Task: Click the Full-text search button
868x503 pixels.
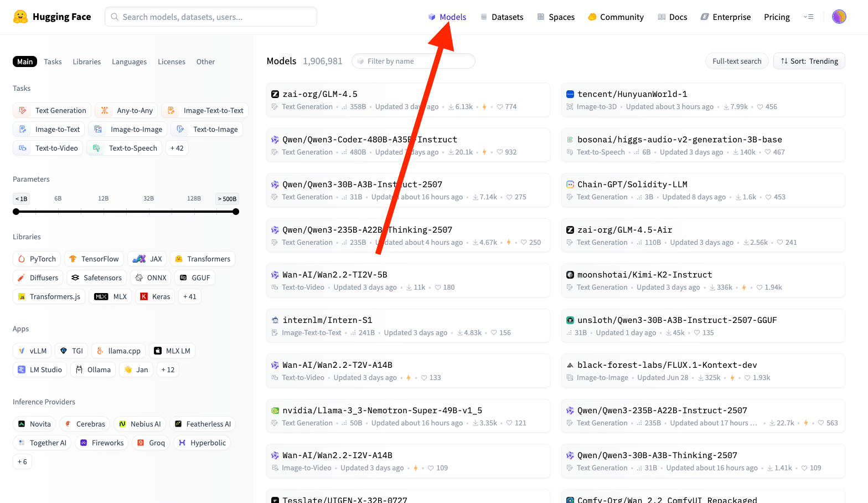Action: 736,61
